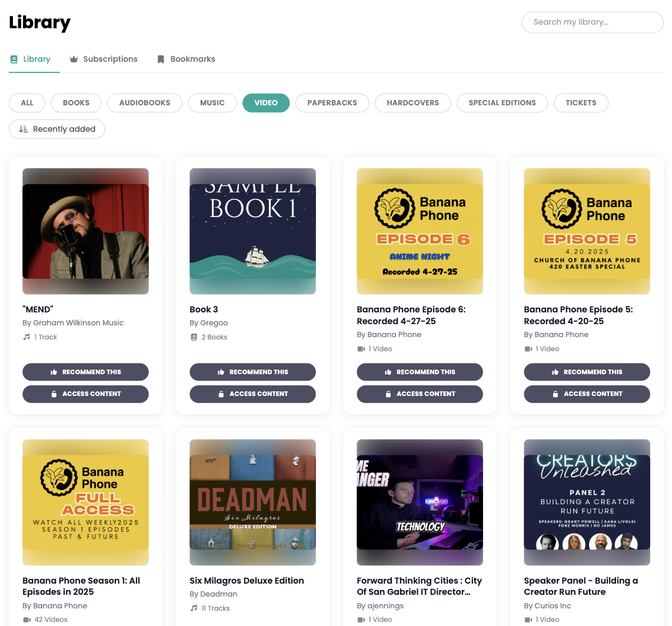Screen dimensions: 672x626
Task: Recommend Banana Phone Episode 5
Action: (587, 372)
